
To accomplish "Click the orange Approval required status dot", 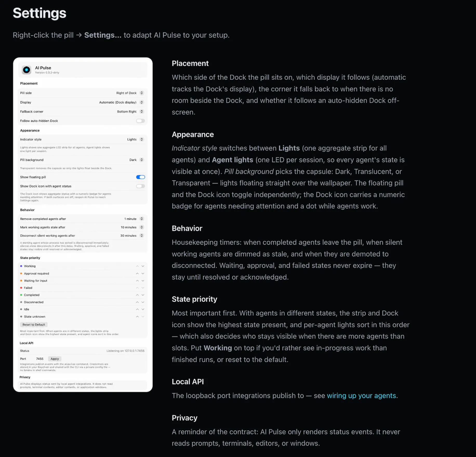I will point(21,273).
